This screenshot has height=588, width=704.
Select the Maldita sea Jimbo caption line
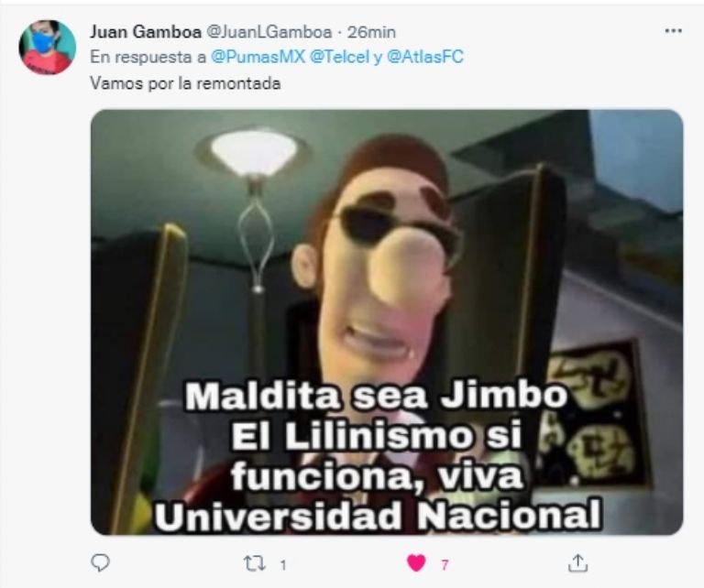376,396
